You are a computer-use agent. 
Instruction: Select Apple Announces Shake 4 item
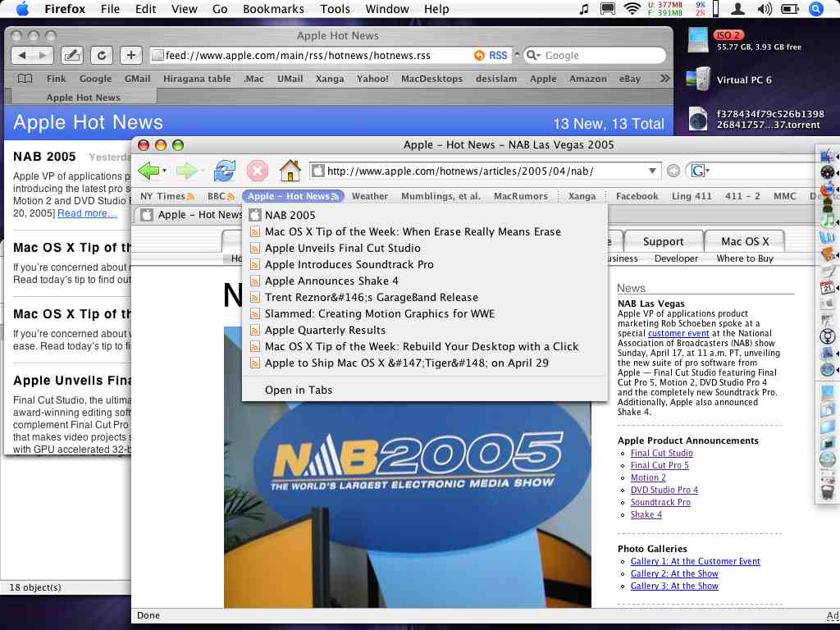pyautogui.click(x=425, y=281)
